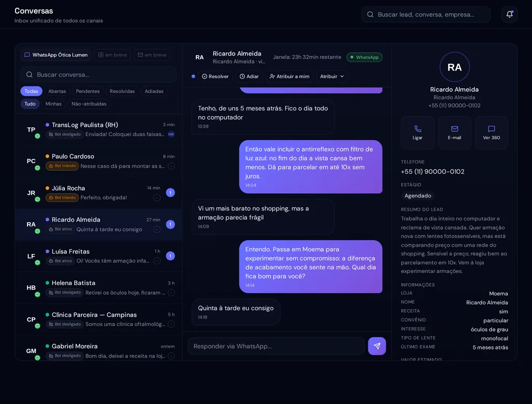This screenshot has height=404, width=532.
Task: Filter conversations by Resolvidas
Action: coord(122,91)
